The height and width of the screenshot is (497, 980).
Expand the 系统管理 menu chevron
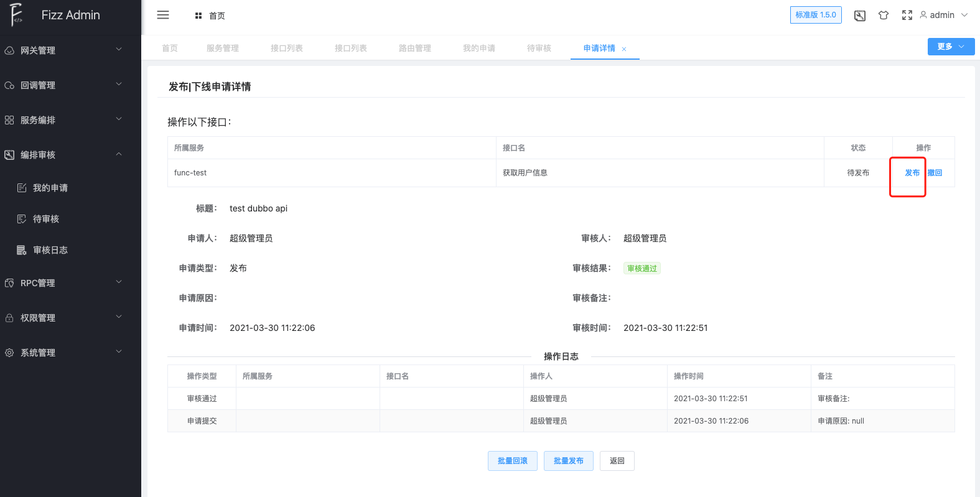coord(119,351)
